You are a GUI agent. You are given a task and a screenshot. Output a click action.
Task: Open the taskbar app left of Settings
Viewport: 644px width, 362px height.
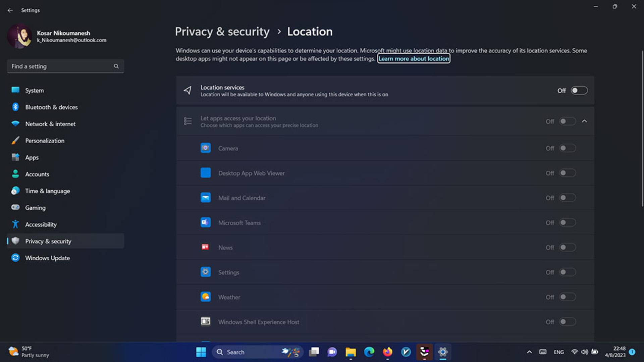[424, 352]
